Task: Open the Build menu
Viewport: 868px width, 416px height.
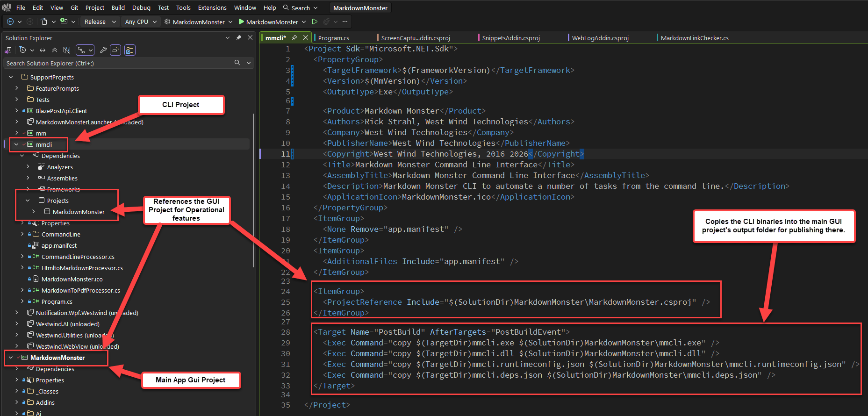Action: 118,7
